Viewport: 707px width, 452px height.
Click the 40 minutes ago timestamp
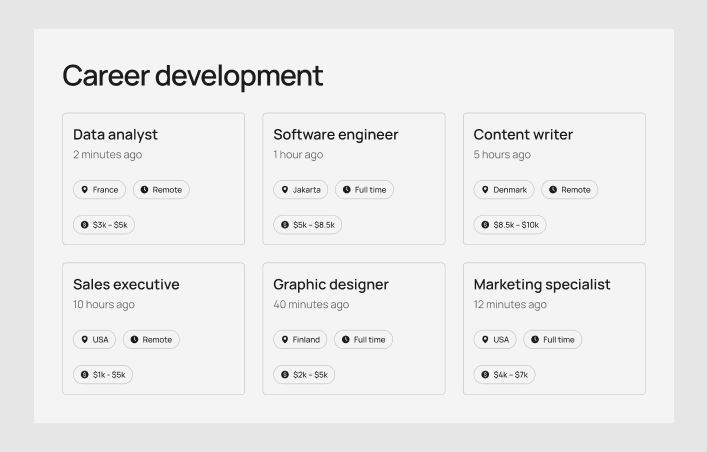click(311, 305)
